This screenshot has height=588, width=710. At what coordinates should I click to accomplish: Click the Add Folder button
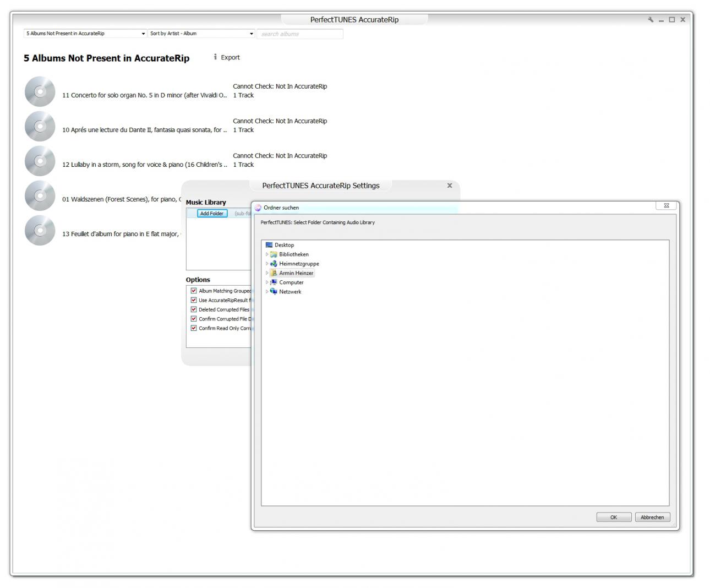click(x=212, y=214)
